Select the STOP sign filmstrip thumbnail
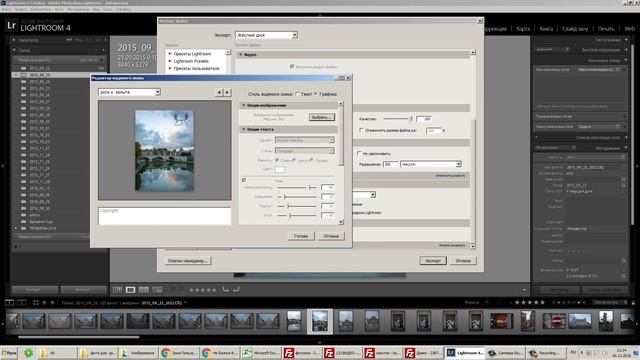Viewport: 640px width, 360px height. point(502,321)
